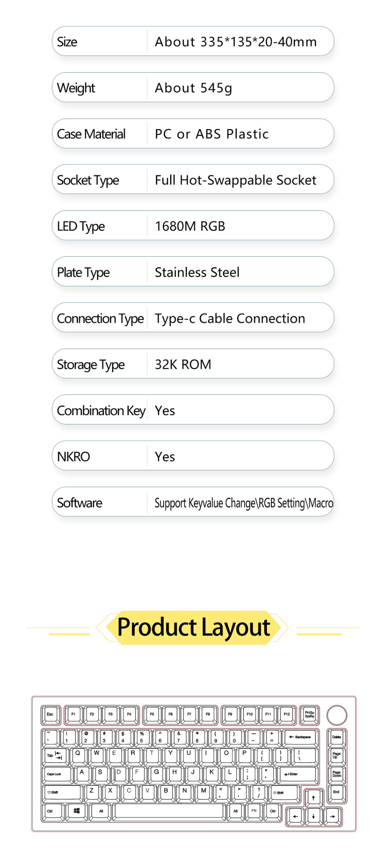Click the down arrow key in the diagram
This screenshot has height=868, width=382.
(x=314, y=816)
